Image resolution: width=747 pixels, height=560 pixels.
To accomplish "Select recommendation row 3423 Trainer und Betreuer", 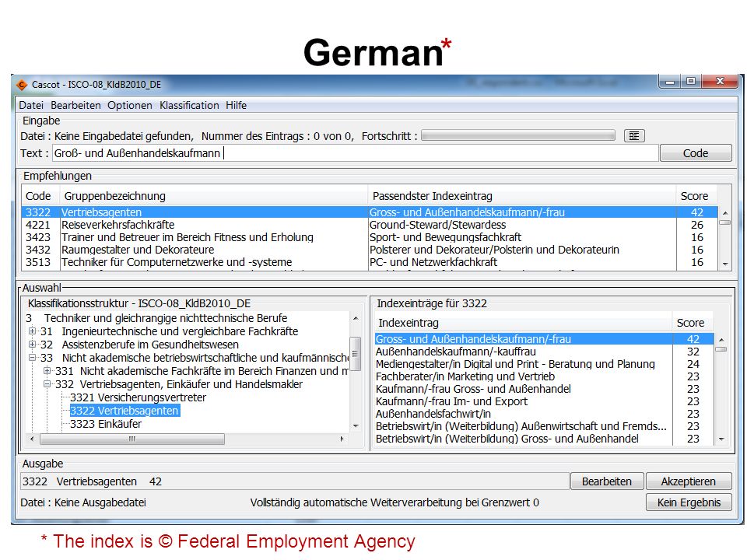I will click(x=369, y=237).
